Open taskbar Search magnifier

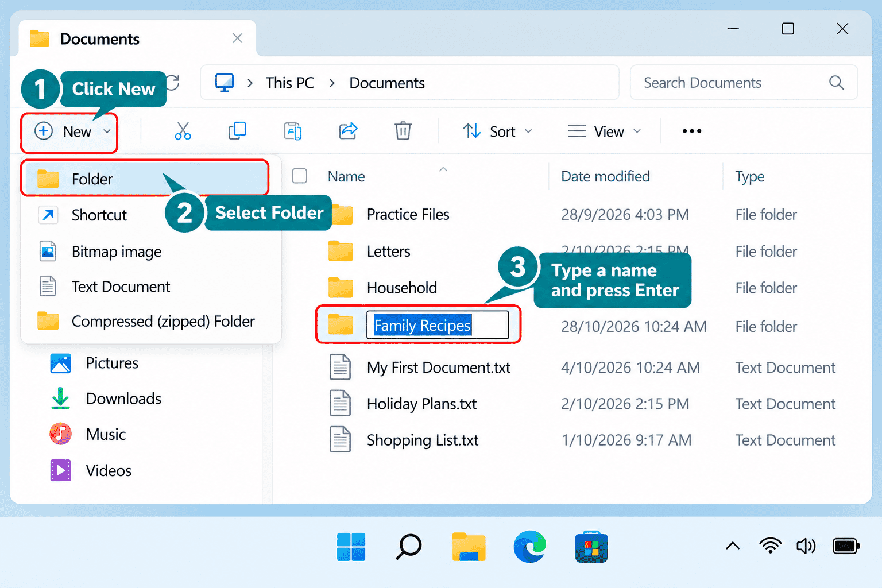point(409,547)
